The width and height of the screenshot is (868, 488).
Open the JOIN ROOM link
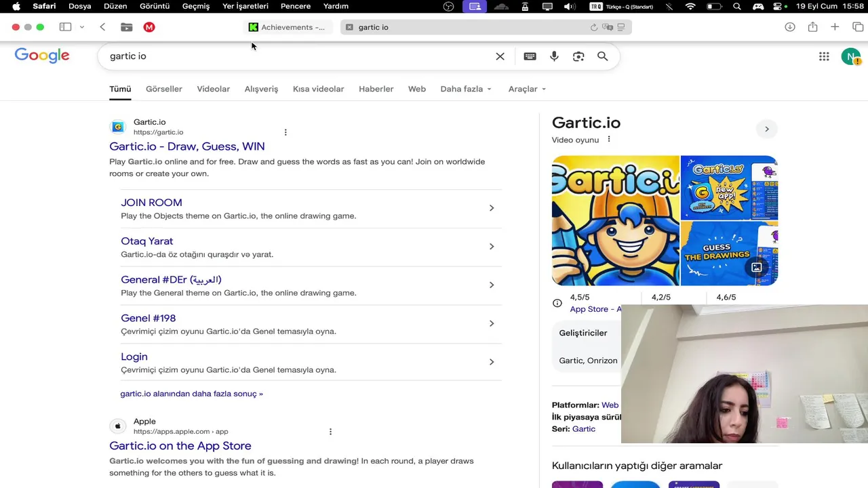click(x=151, y=203)
